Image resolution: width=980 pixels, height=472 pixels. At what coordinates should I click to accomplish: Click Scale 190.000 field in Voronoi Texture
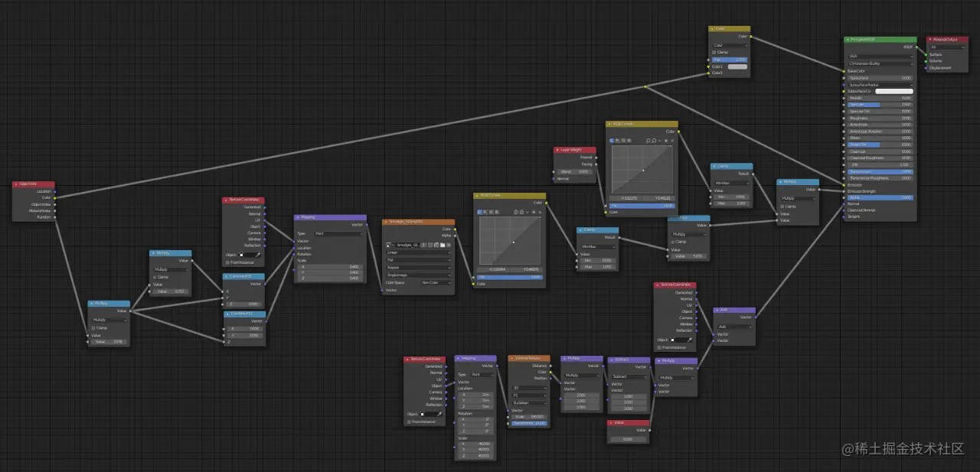pyautogui.click(x=529, y=417)
